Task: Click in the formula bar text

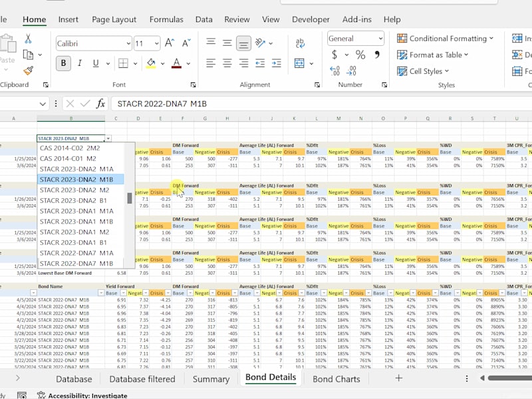Action: (x=162, y=104)
